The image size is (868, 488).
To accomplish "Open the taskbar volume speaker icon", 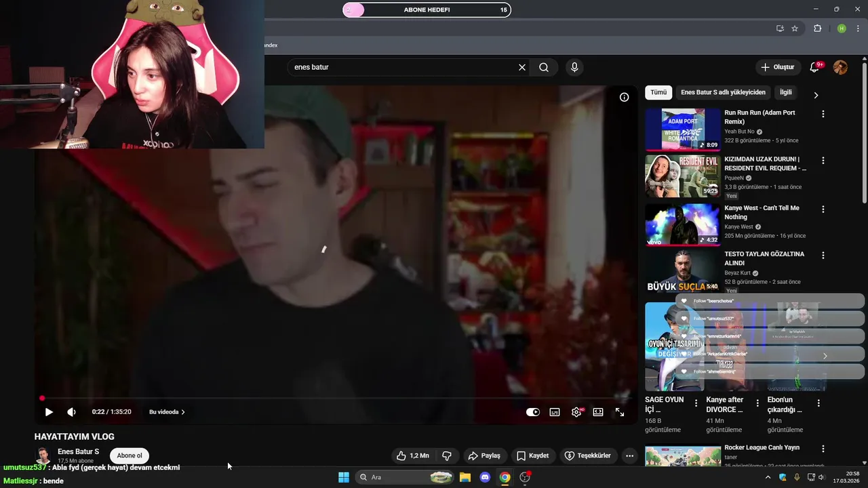I will (822, 477).
